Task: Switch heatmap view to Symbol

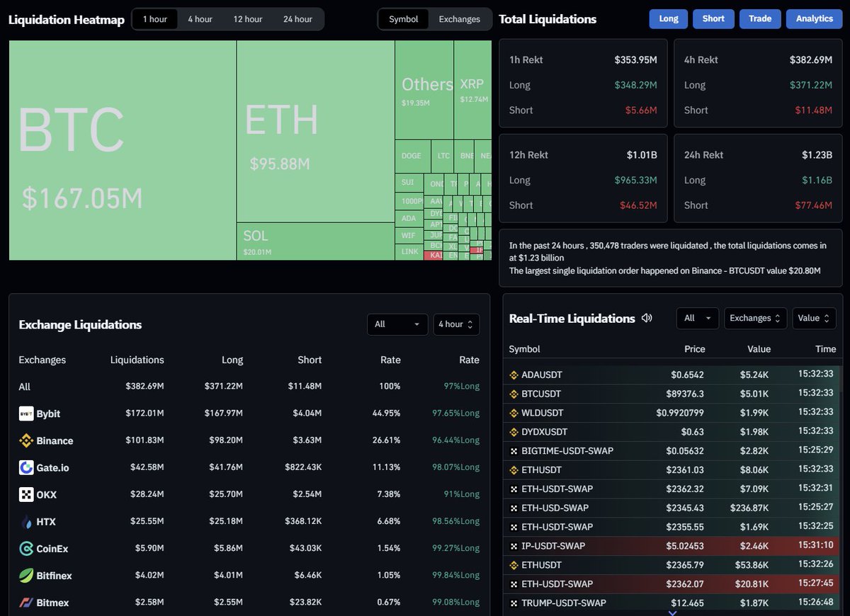Action: 404,19
